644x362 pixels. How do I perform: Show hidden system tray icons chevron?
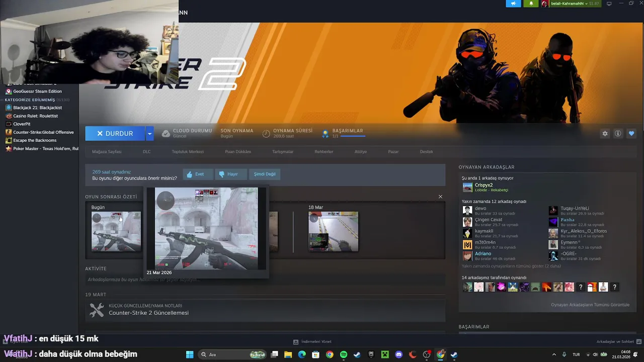tap(554, 354)
